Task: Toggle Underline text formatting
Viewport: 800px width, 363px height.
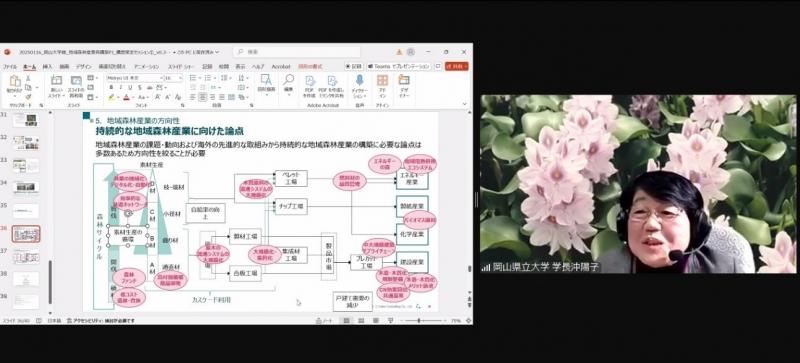Action: [130, 87]
